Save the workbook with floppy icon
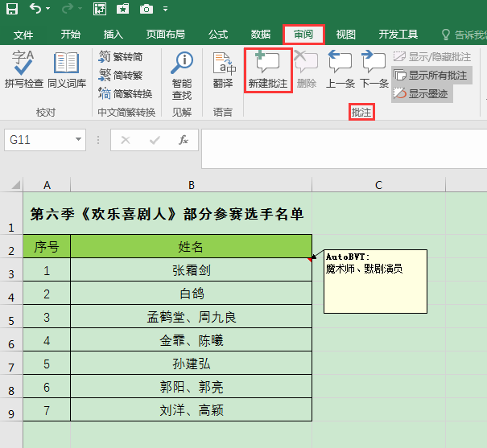The width and height of the screenshot is (487, 448). click(x=12, y=9)
